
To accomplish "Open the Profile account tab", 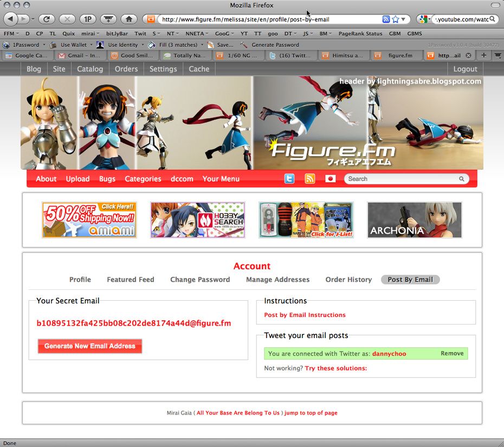I will point(80,280).
